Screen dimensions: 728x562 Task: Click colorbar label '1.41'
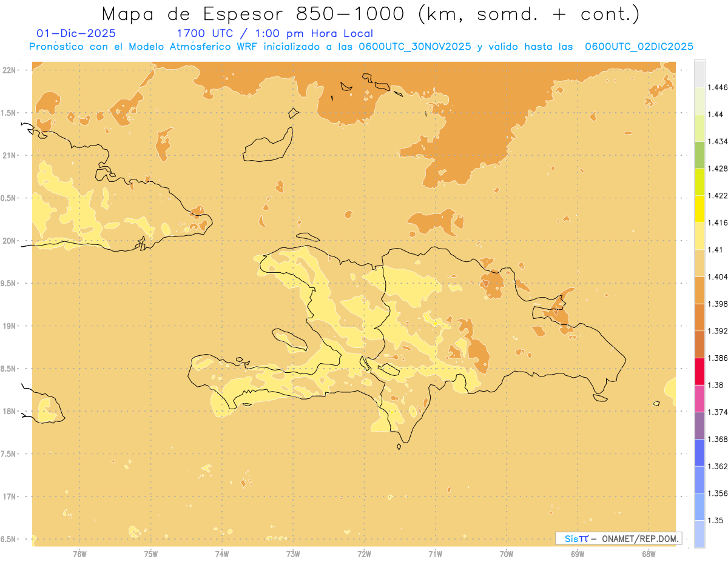[x=716, y=250]
